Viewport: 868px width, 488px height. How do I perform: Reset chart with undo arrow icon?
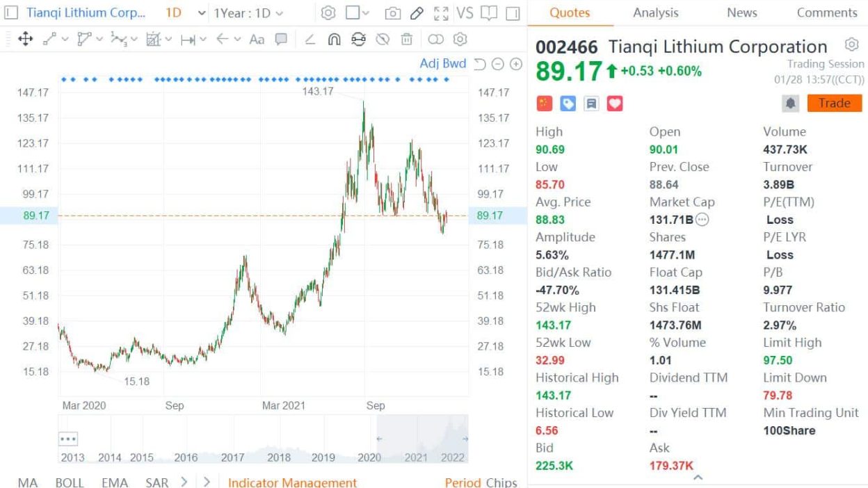pos(480,64)
